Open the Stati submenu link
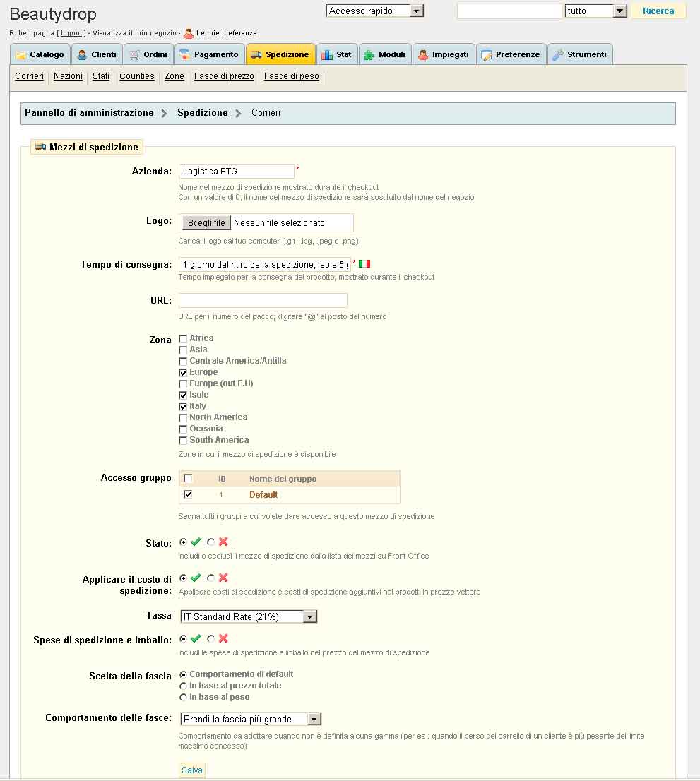The width and height of the screenshot is (700, 781). pos(100,76)
